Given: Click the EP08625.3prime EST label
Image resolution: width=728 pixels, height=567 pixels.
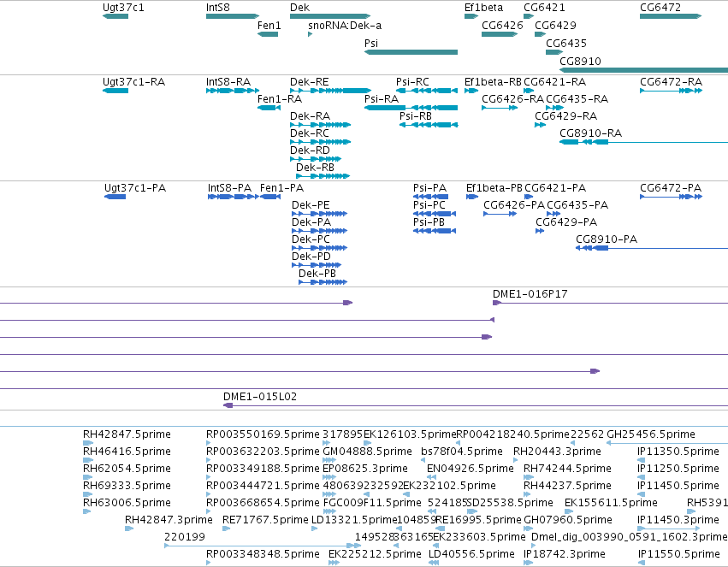Looking at the screenshot, I should pyautogui.click(x=365, y=469).
